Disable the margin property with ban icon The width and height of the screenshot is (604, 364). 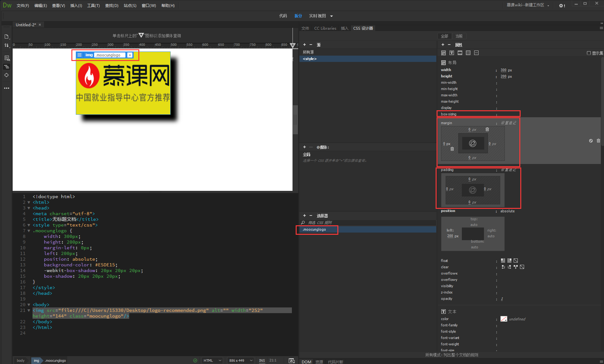coord(591,141)
